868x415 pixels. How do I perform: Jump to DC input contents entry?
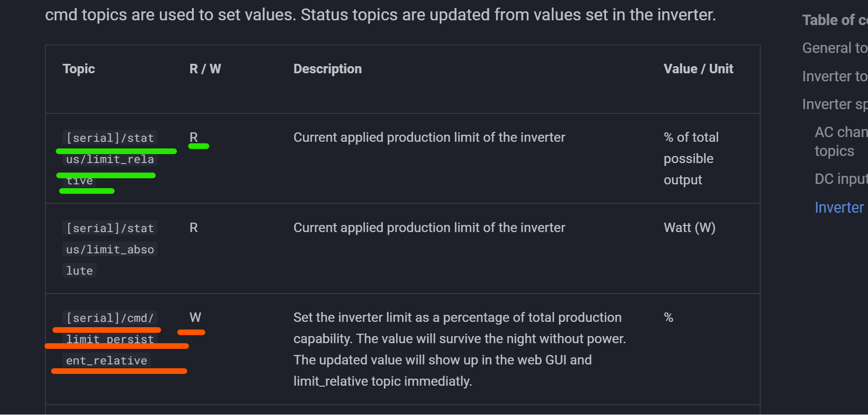click(x=841, y=179)
